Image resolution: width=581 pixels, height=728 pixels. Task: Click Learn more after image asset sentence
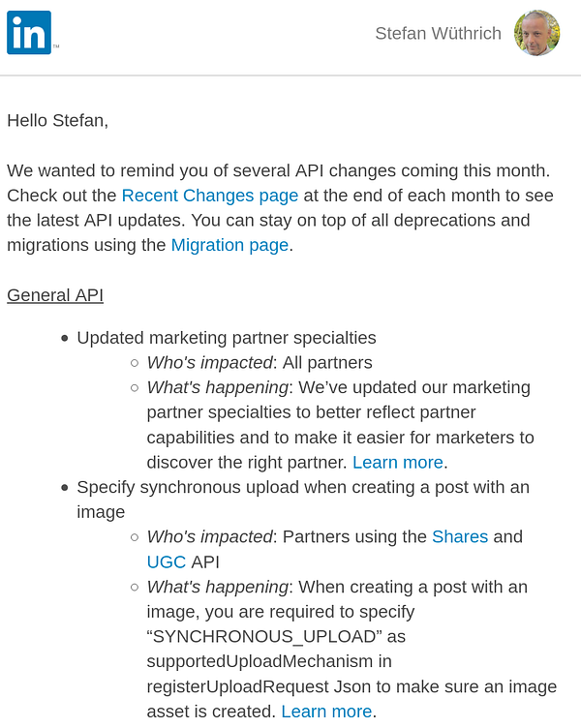[326, 712]
